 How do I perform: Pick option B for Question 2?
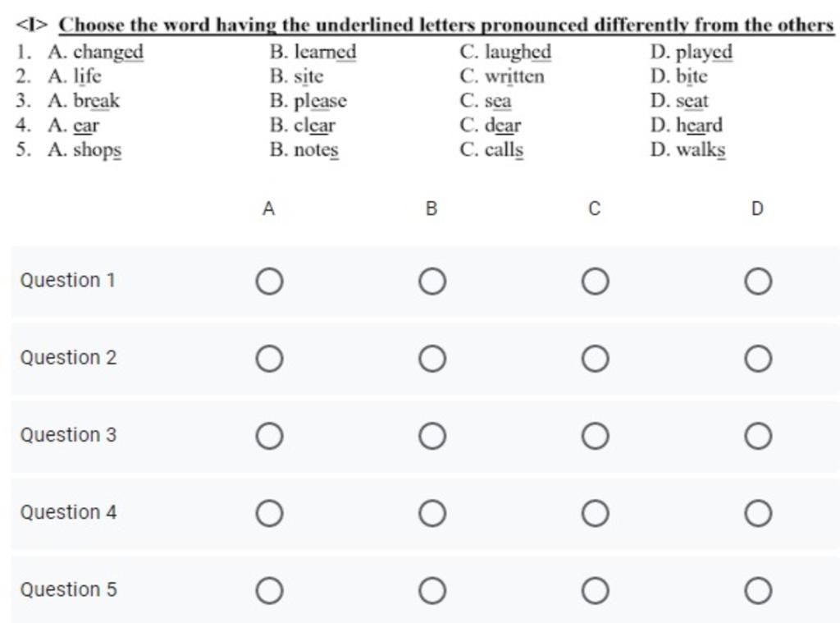pyautogui.click(x=431, y=359)
